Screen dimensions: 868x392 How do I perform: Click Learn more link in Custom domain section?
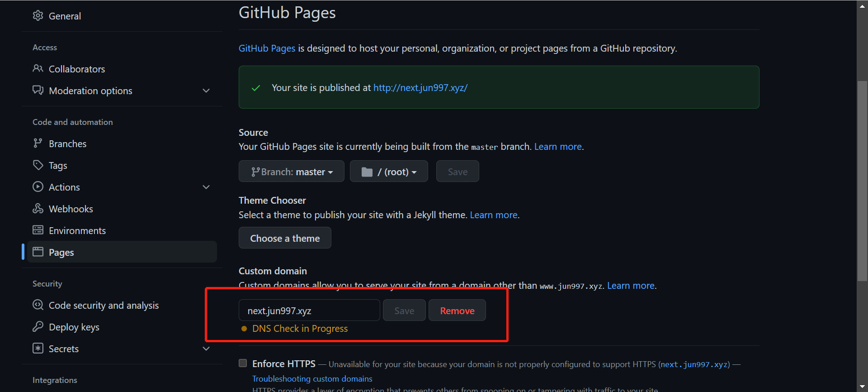(x=631, y=286)
